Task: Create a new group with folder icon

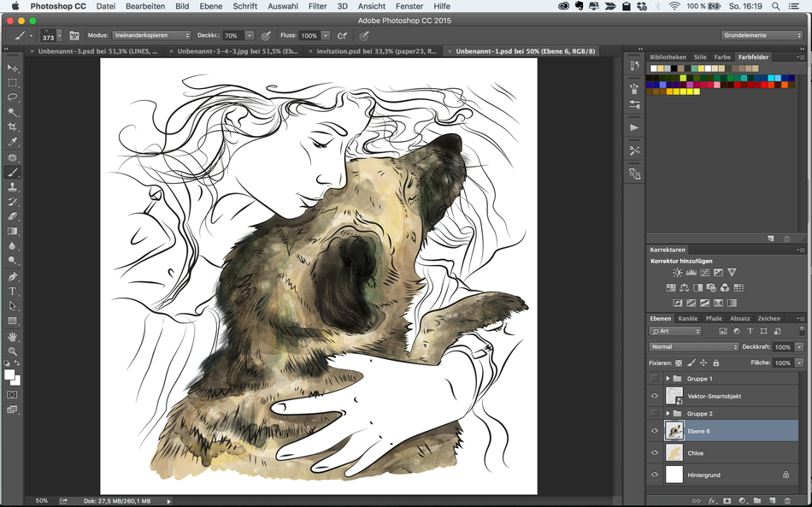Action: tap(757, 501)
